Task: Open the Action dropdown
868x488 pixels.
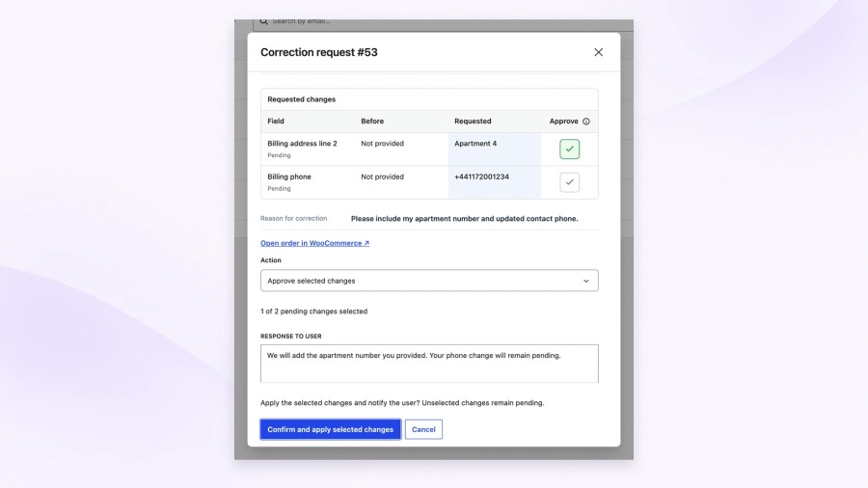Action: [429, 281]
